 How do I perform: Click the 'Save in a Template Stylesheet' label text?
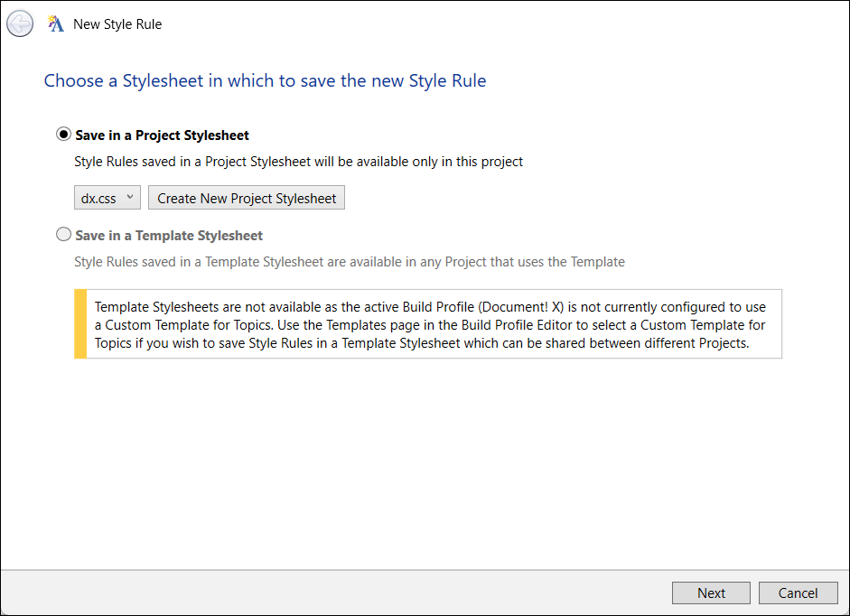click(169, 235)
